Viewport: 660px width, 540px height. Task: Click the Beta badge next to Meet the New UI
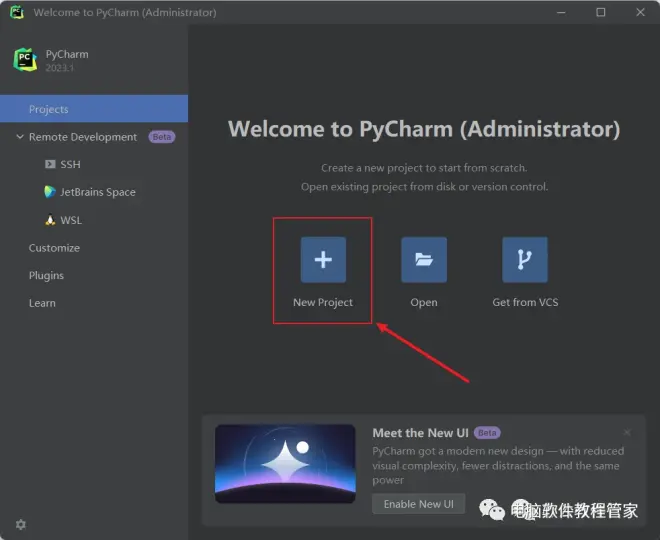pos(487,433)
